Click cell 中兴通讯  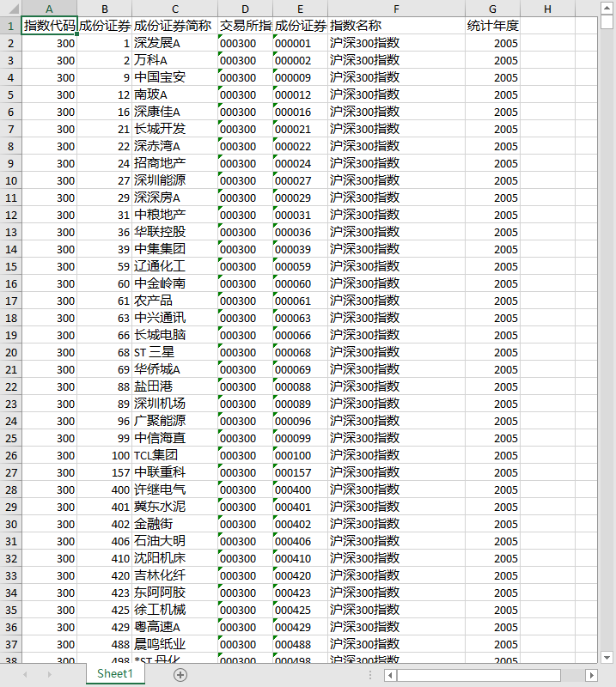tap(174, 318)
